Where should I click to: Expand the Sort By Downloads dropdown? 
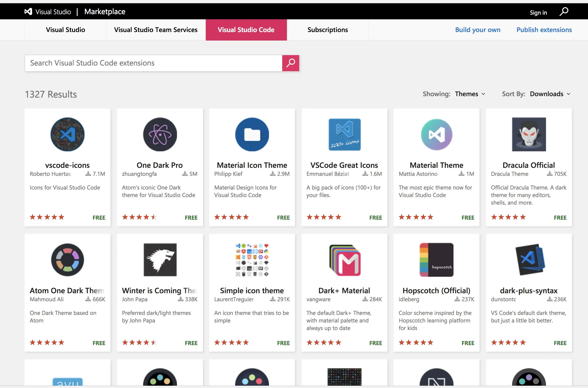550,94
